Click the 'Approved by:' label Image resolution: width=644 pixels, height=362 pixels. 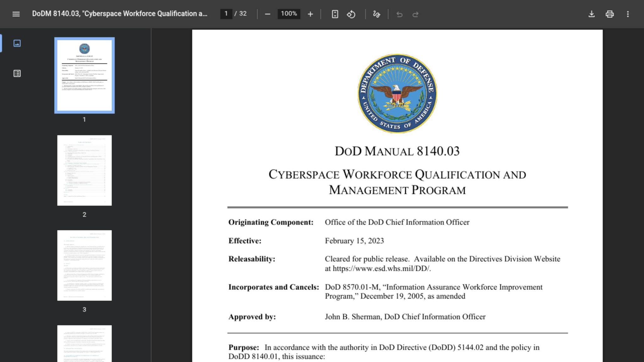point(252,317)
